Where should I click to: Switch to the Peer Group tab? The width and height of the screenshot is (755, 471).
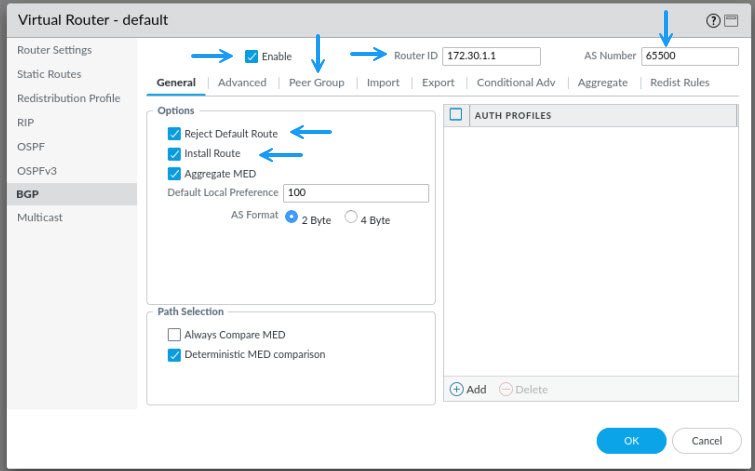click(x=316, y=82)
